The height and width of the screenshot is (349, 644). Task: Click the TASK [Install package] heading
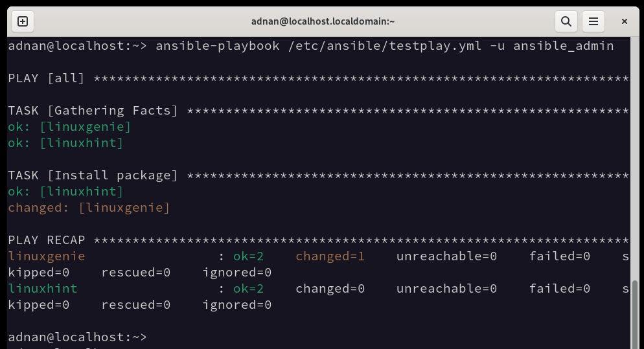point(93,175)
